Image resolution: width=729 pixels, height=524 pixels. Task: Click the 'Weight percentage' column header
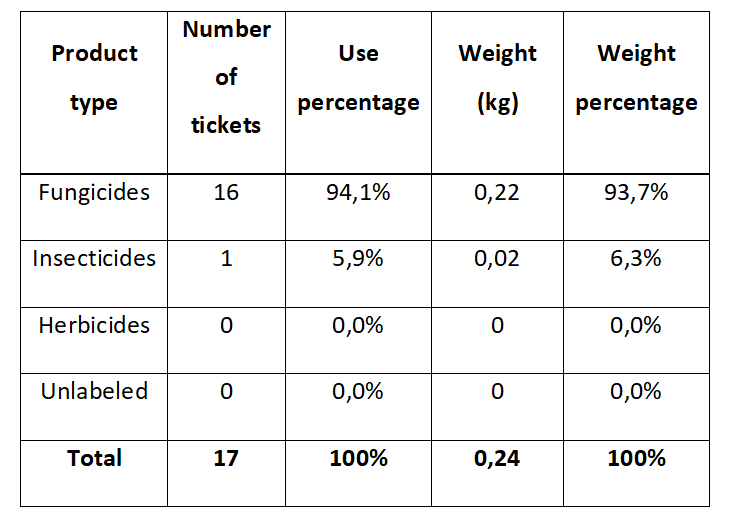[636, 78]
